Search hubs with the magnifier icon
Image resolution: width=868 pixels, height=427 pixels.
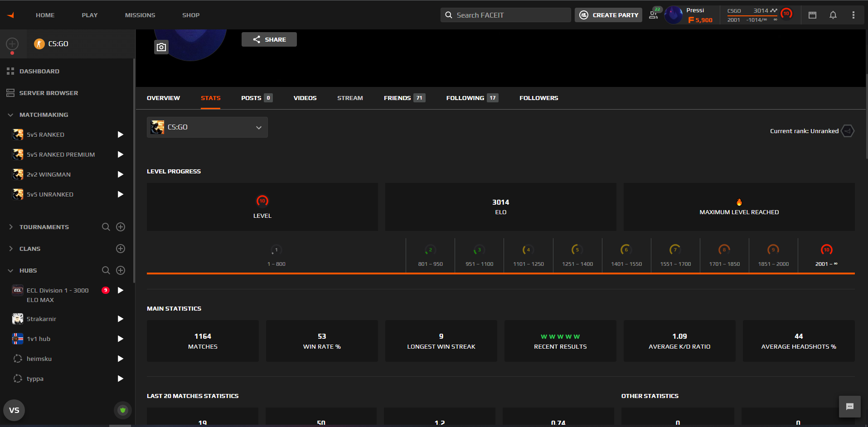[106, 270]
